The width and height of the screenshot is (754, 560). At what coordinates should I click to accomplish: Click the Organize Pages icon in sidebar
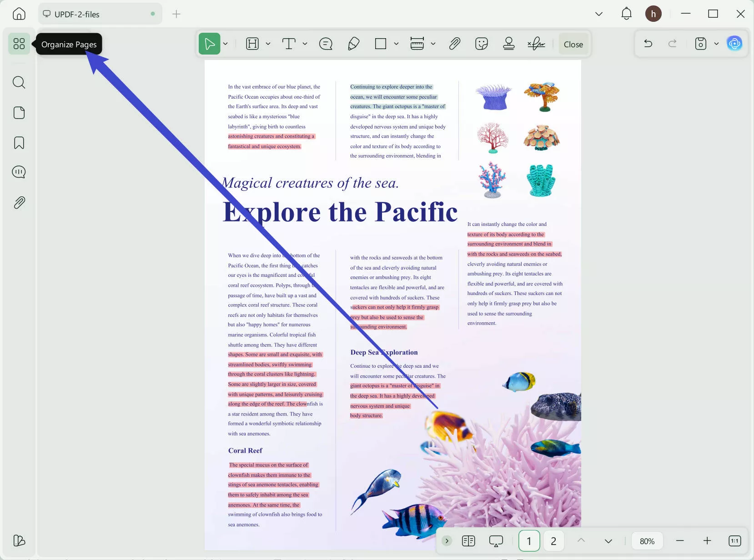click(19, 44)
